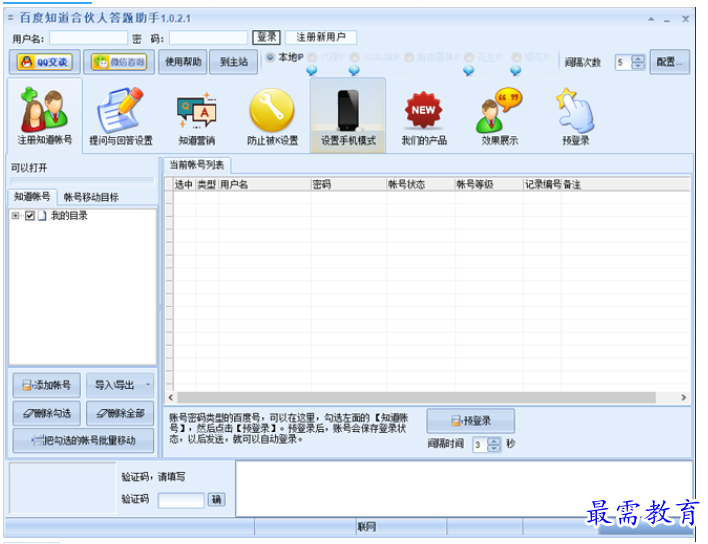The width and height of the screenshot is (708, 544).
Task: Click the 用户名 input field
Action: tap(88, 38)
